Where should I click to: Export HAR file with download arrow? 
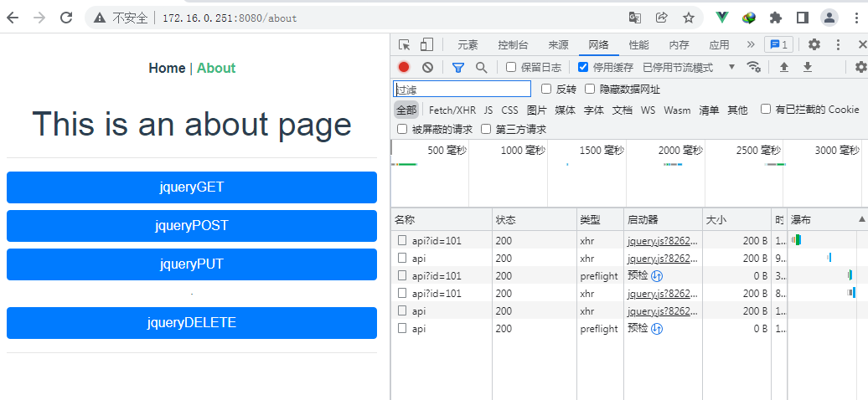click(808, 68)
